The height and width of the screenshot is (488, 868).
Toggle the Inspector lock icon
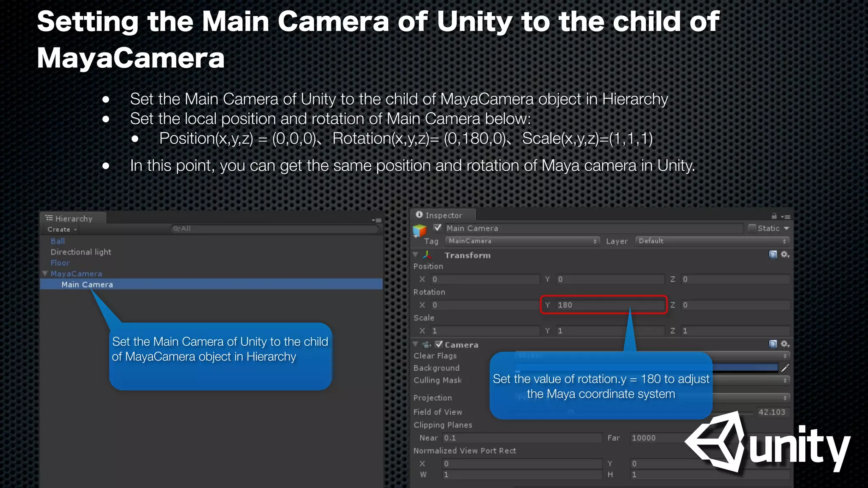click(774, 216)
